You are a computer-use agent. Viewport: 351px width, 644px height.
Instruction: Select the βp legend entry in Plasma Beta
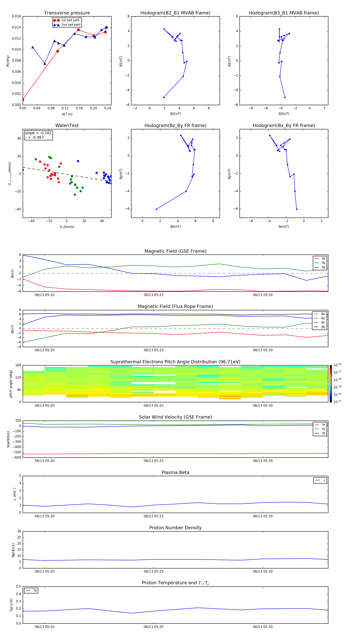click(x=320, y=480)
